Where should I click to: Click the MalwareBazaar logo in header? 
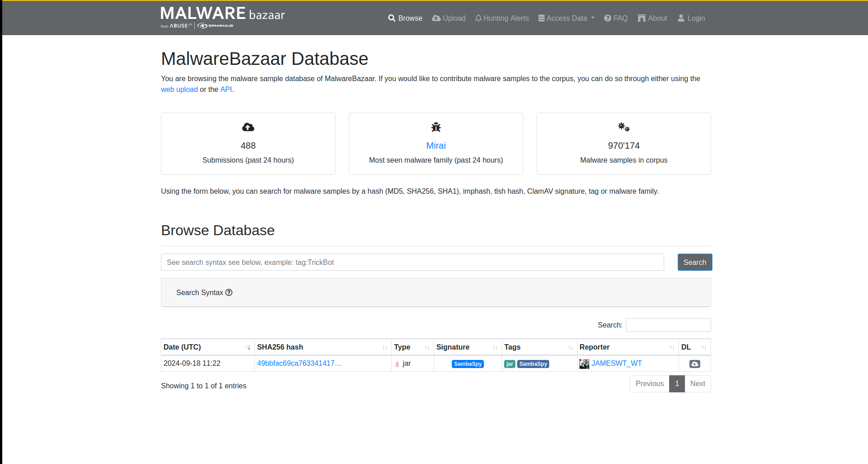[x=222, y=18]
